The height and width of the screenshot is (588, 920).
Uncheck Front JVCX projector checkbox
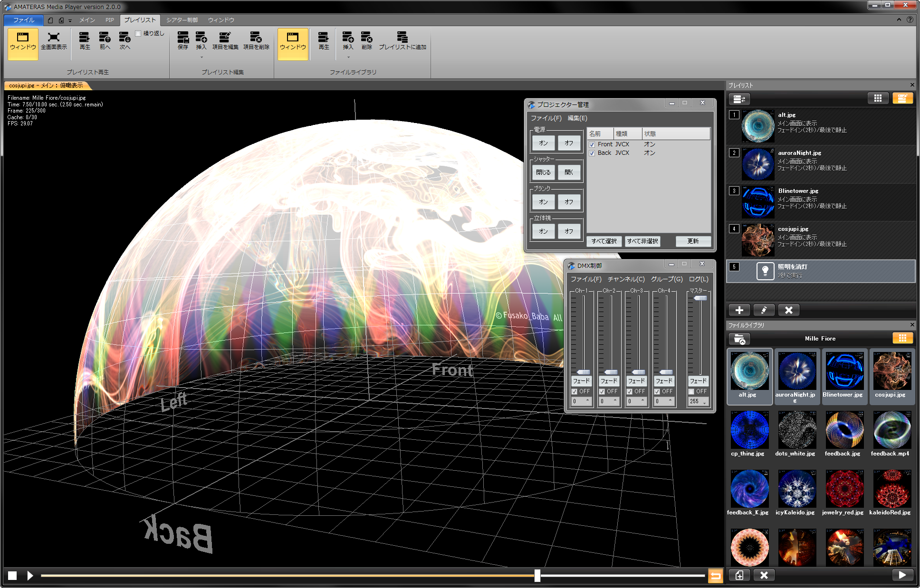592,144
